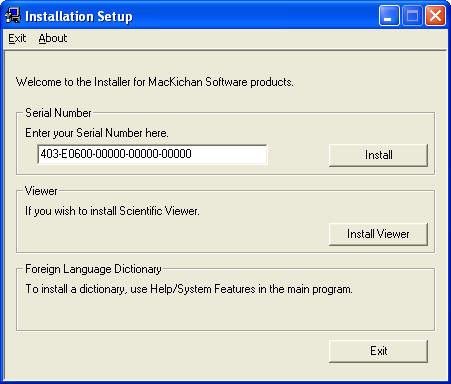Click the 'Foreign Language Dictionary' group label
This screenshot has height=384, width=451.
93,269
